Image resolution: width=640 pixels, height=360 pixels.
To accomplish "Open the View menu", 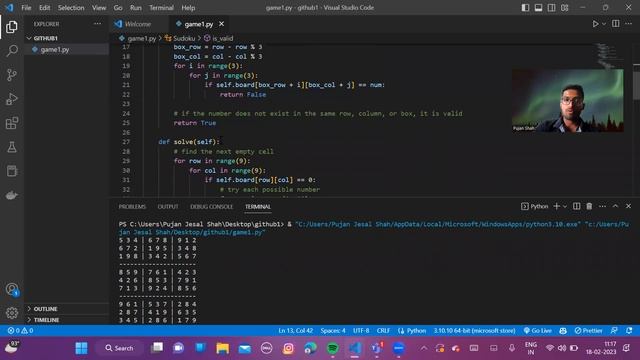I will [99, 8].
